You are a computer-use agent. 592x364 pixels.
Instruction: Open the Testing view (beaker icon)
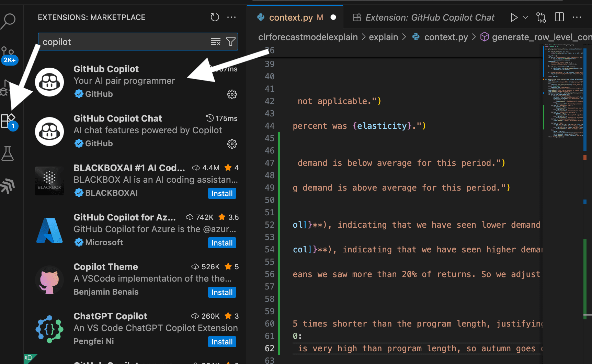tap(8, 153)
